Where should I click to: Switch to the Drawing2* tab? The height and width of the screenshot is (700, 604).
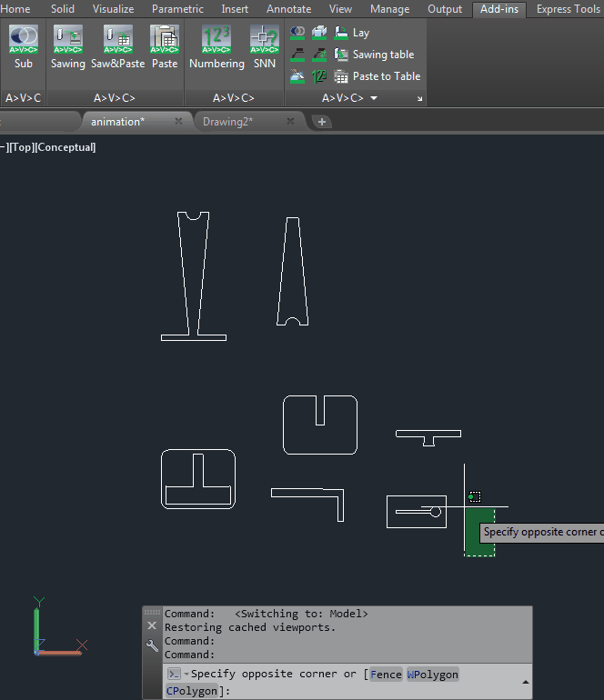click(x=227, y=122)
